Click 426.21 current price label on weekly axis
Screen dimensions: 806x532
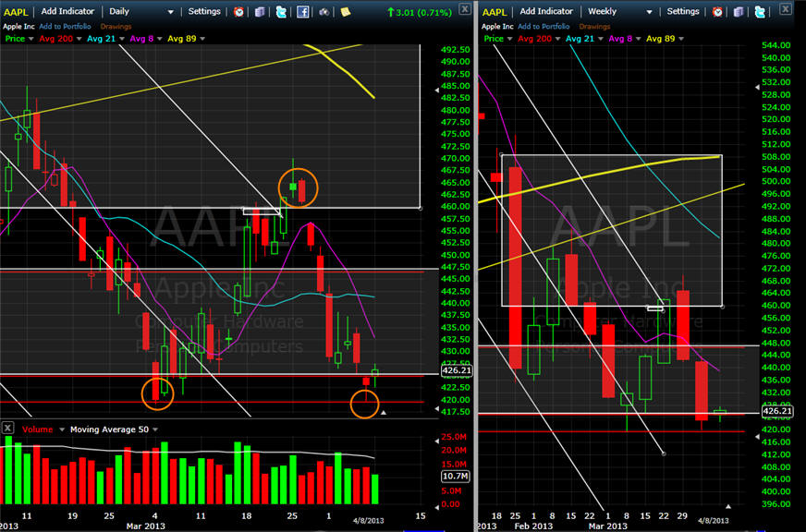point(776,411)
